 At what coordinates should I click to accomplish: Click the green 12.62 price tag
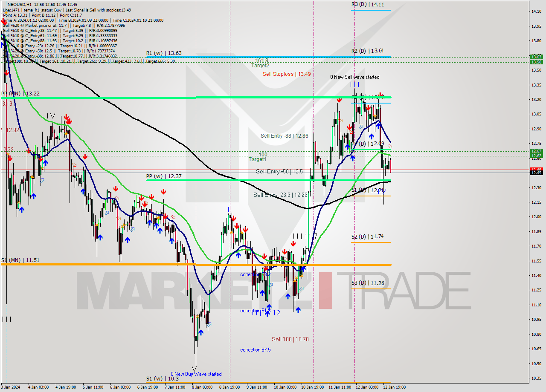coord(536,156)
